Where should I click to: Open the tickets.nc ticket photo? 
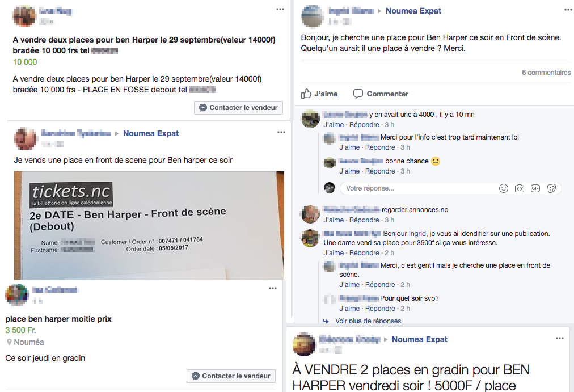tap(149, 225)
